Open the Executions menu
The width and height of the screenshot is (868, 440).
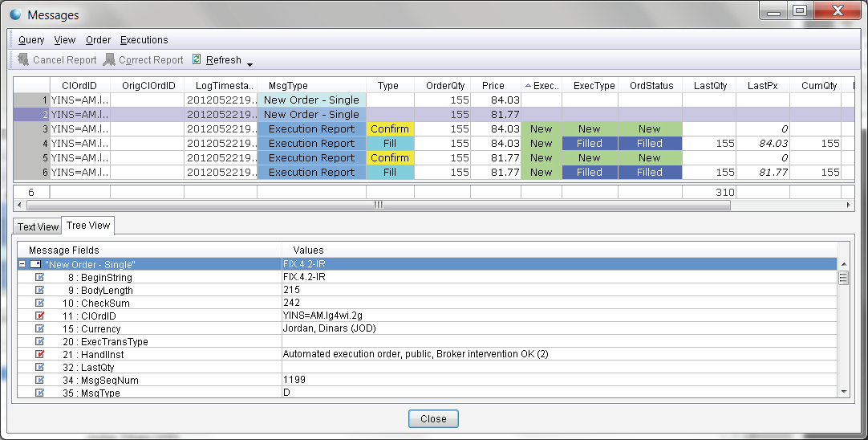point(144,39)
